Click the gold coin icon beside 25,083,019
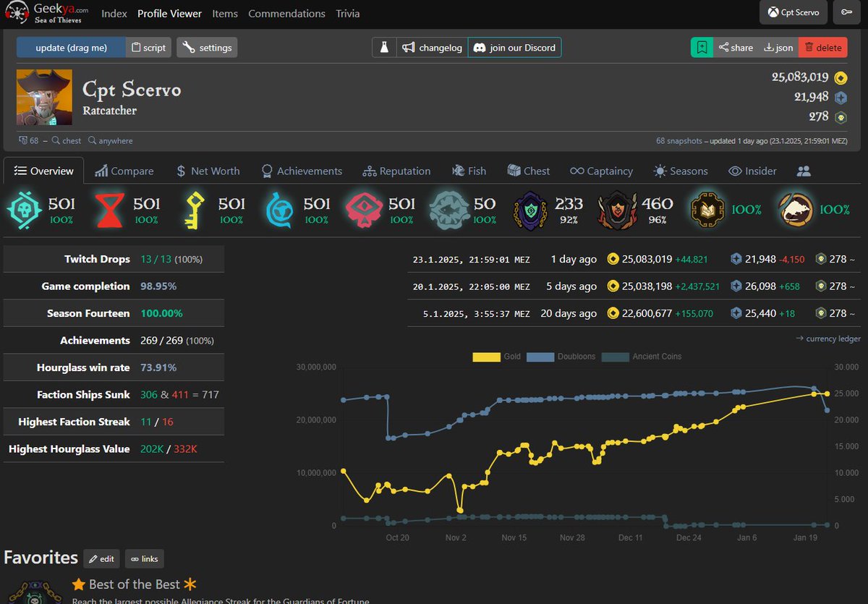 (841, 77)
